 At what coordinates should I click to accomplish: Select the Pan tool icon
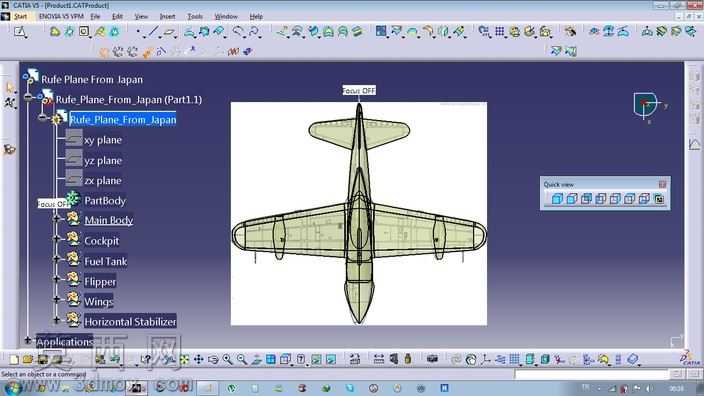[x=198, y=359]
